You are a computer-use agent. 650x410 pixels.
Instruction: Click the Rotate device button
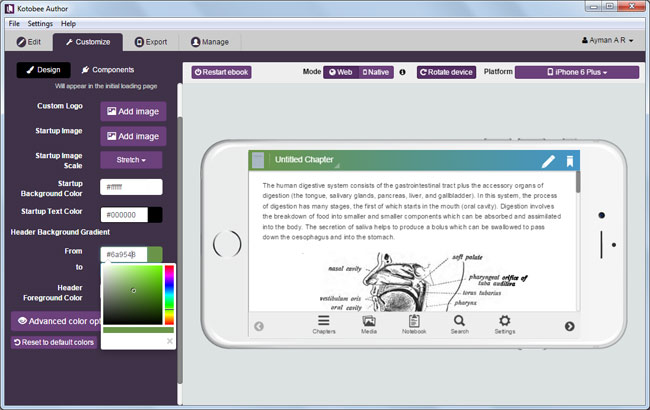pyautogui.click(x=446, y=72)
